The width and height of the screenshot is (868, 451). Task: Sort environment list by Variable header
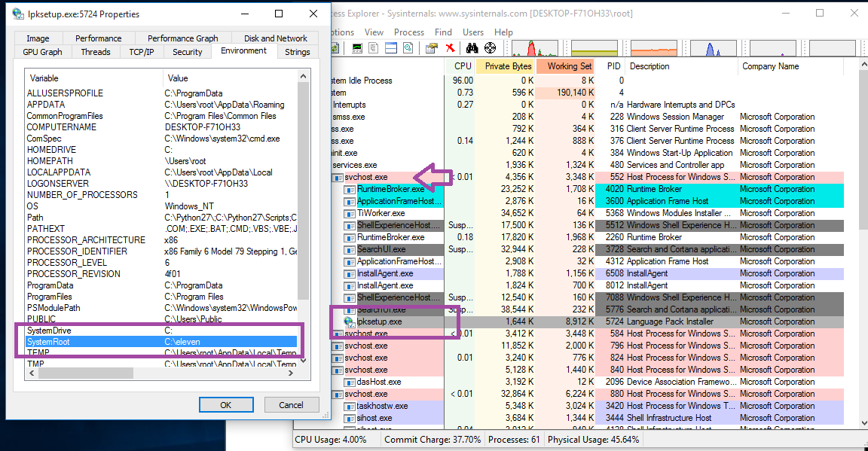click(x=93, y=78)
